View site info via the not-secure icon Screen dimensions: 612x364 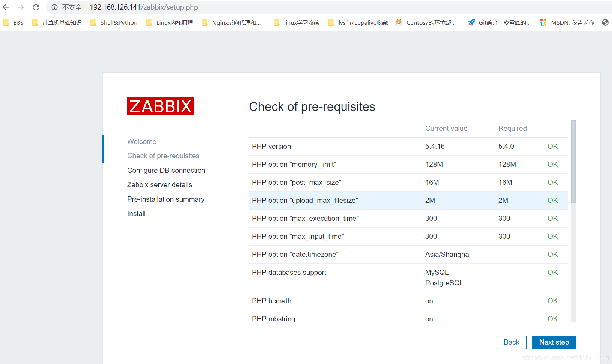[54, 7]
